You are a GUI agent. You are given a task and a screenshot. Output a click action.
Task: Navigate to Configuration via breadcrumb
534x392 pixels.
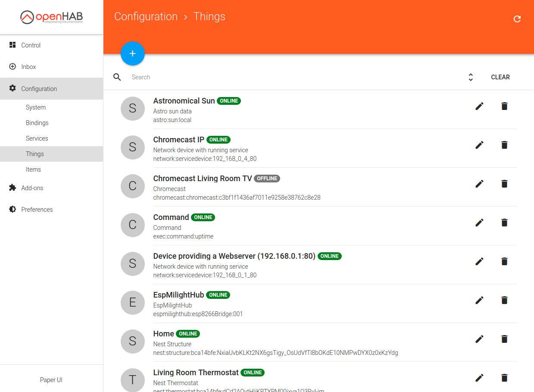[x=146, y=16]
